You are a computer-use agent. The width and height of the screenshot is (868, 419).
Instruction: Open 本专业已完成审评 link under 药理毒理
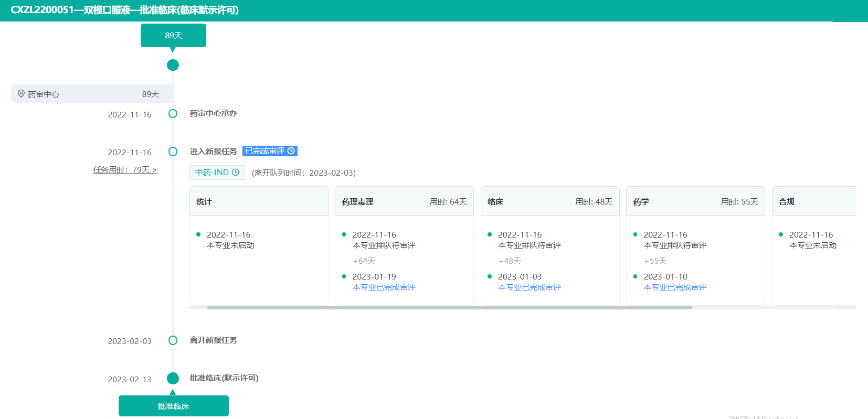384,287
